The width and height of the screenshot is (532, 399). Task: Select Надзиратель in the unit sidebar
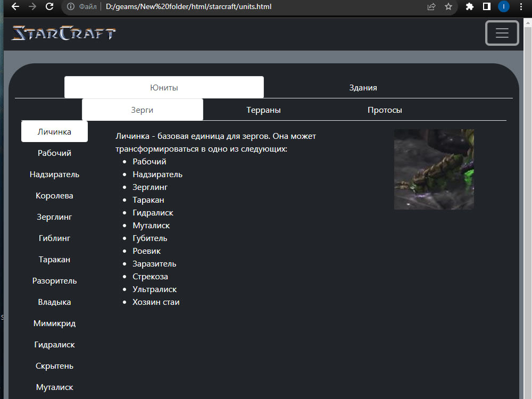pos(54,174)
